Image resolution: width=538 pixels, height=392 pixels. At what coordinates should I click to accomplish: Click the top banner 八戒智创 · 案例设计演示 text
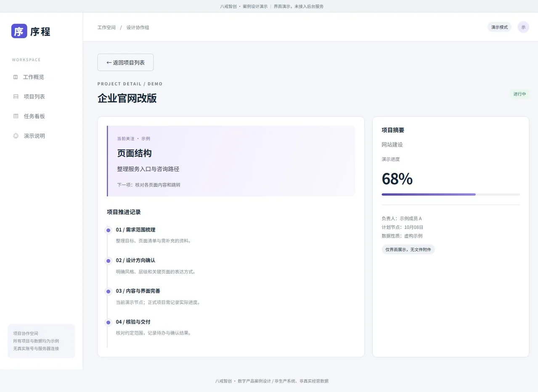click(244, 6)
